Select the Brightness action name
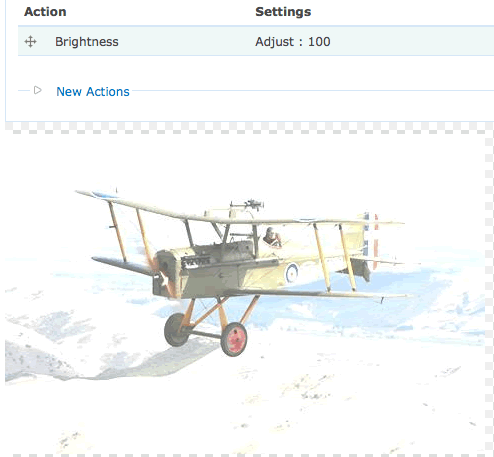This screenshot has width=494, height=457. 87,42
